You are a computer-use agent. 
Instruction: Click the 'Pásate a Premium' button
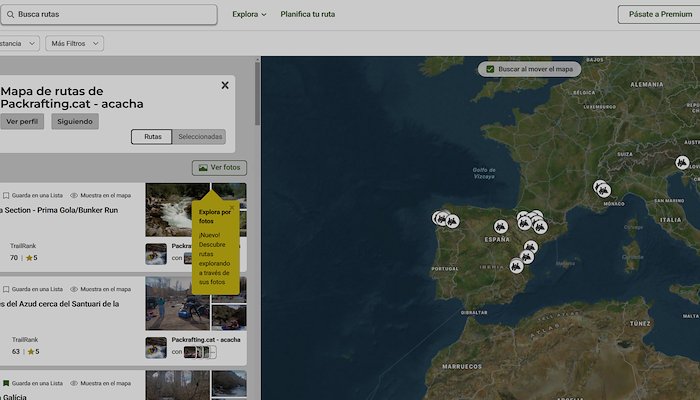[658, 15]
